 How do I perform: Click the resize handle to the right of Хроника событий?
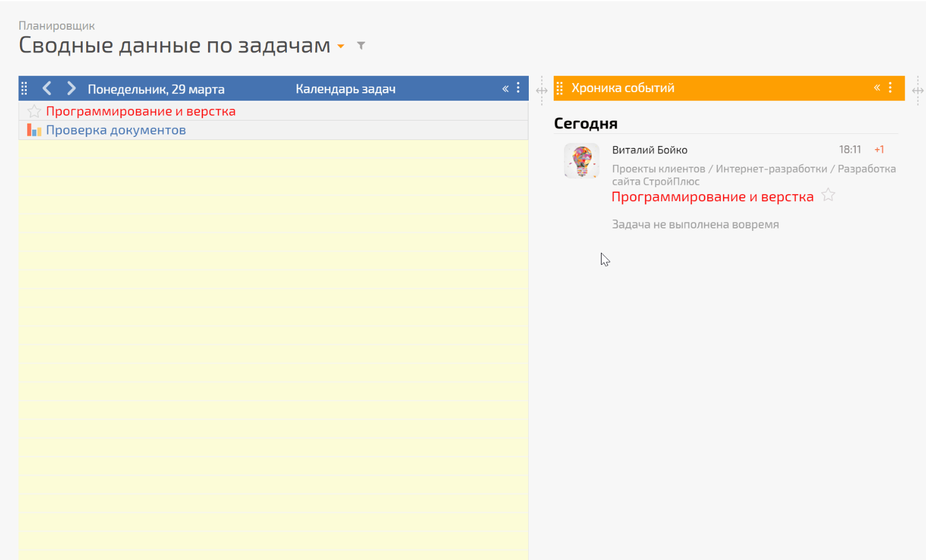(918, 90)
